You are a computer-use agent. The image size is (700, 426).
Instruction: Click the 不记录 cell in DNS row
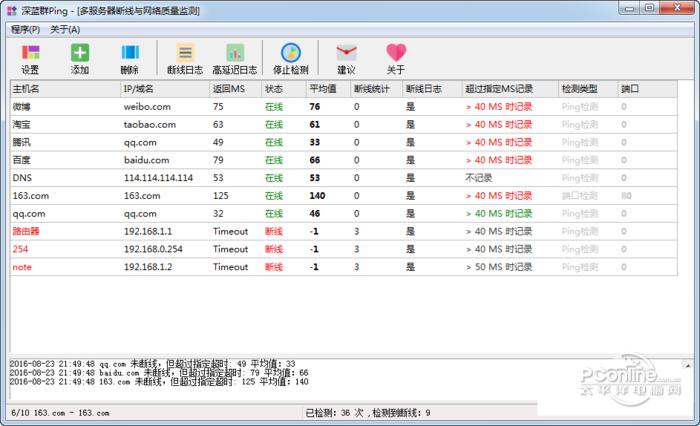coord(479,178)
